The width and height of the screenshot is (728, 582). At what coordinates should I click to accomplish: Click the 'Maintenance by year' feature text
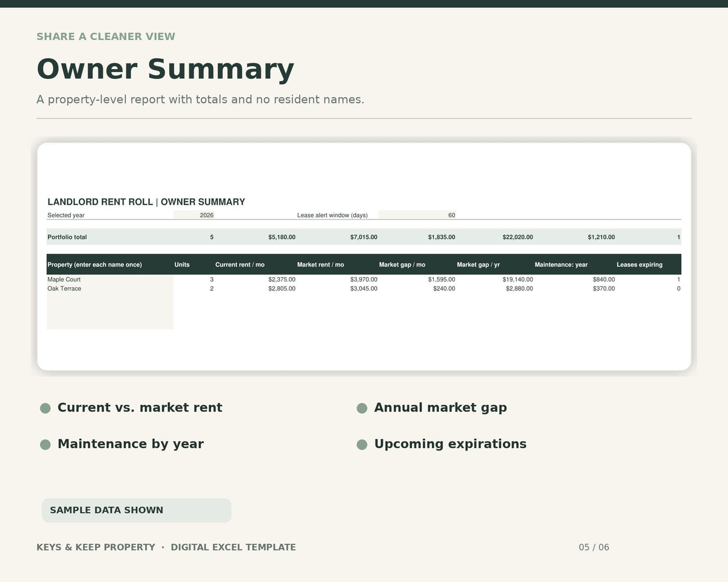[x=130, y=444]
